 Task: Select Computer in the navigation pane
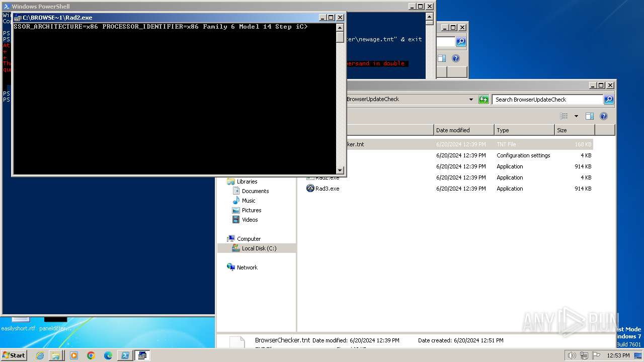(249, 239)
